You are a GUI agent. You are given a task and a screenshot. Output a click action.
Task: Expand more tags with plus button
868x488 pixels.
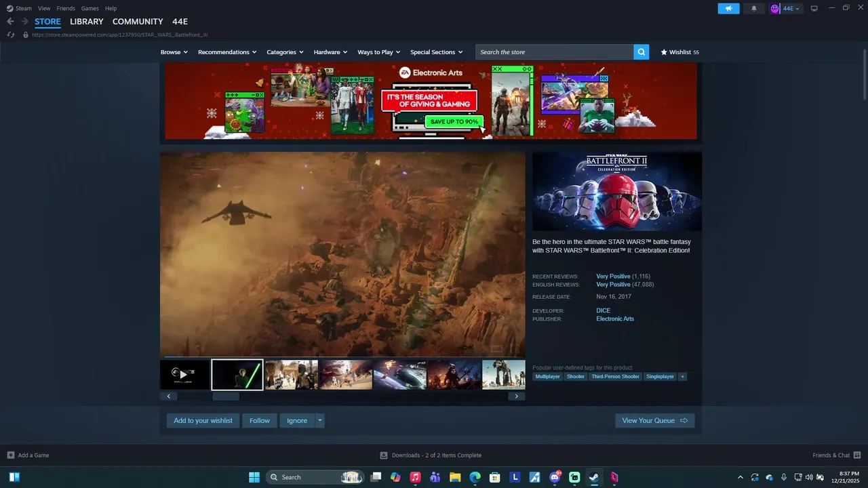tap(682, 376)
